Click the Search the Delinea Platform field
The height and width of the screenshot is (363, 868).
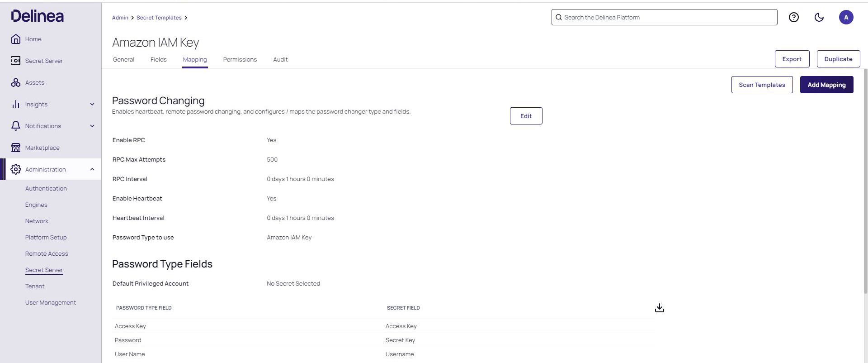[x=665, y=17]
